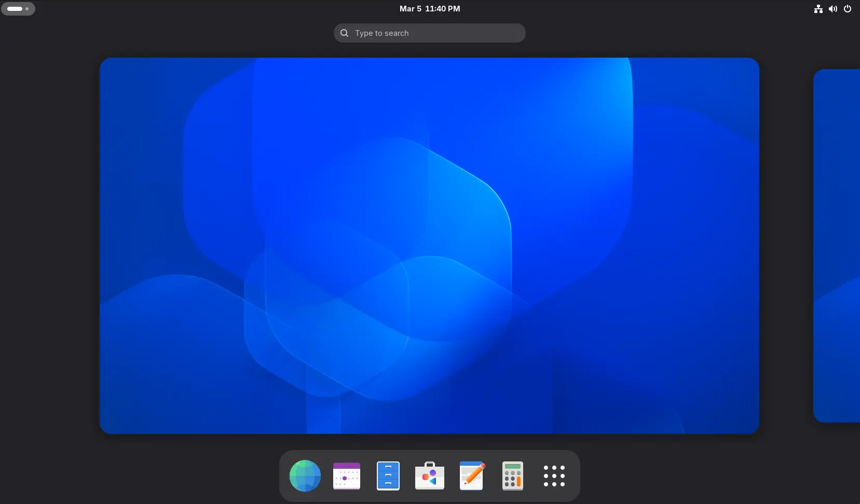Select the small inactive workspace dot
860x504 pixels.
pos(27,9)
